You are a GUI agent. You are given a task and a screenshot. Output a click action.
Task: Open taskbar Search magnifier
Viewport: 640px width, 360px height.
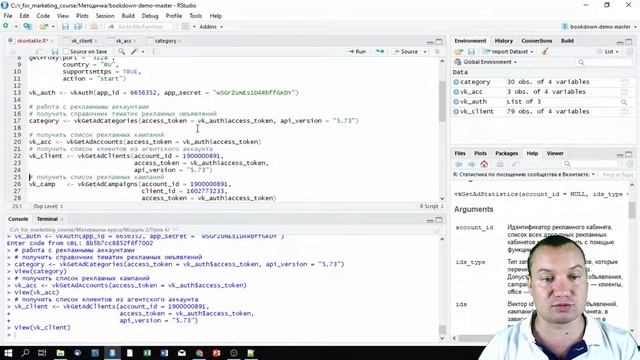point(25,353)
